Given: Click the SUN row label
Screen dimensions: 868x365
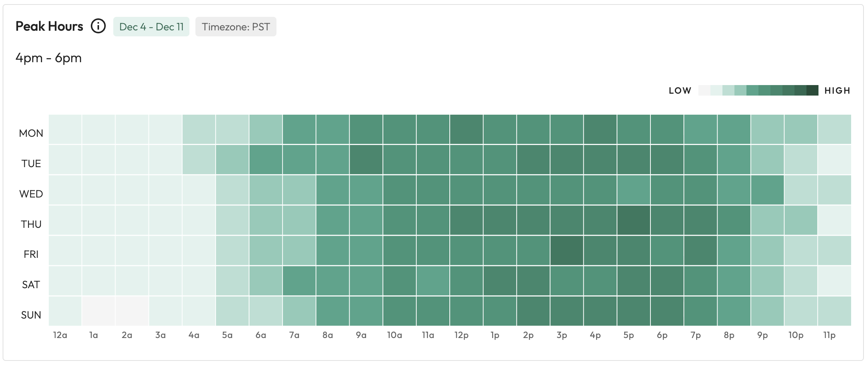Looking at the screenshot, I should click(31, 314).
